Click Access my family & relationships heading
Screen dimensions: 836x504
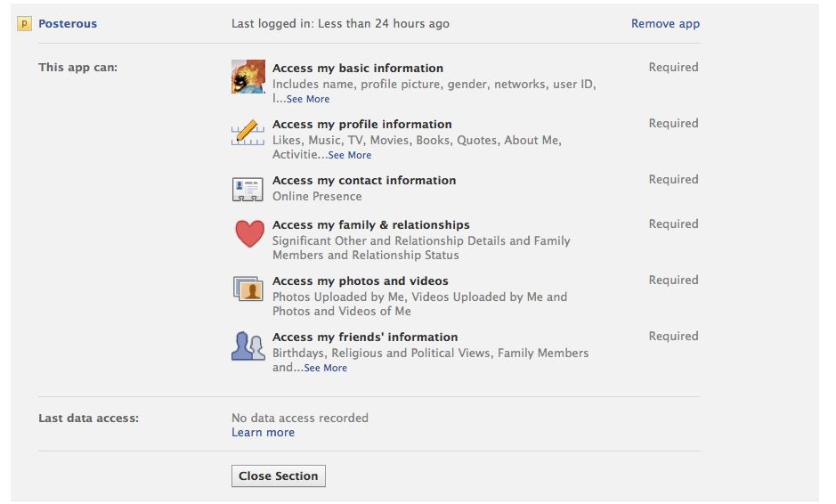click(x=370, y=224)
